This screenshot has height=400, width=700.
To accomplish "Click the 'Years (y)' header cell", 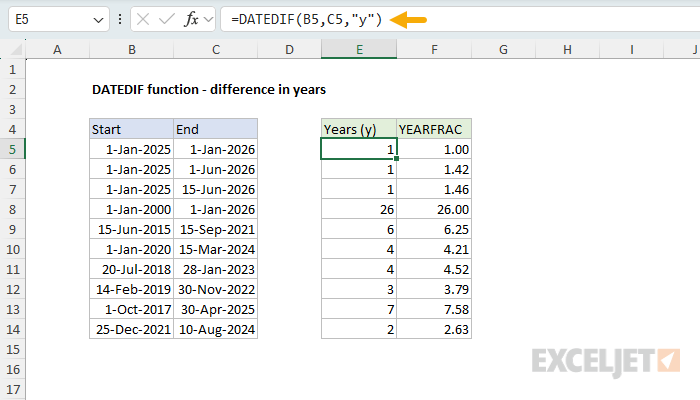I will pyautogui.click(x=359, y=129).
